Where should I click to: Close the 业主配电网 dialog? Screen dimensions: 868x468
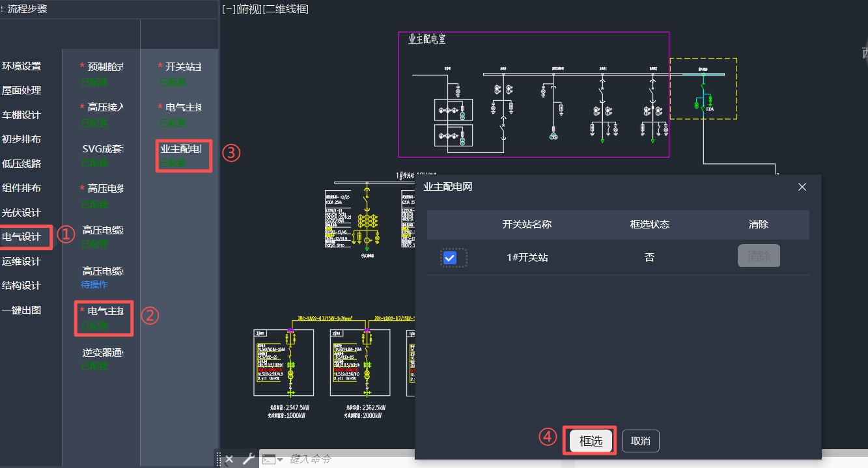[x=802, y=187]
